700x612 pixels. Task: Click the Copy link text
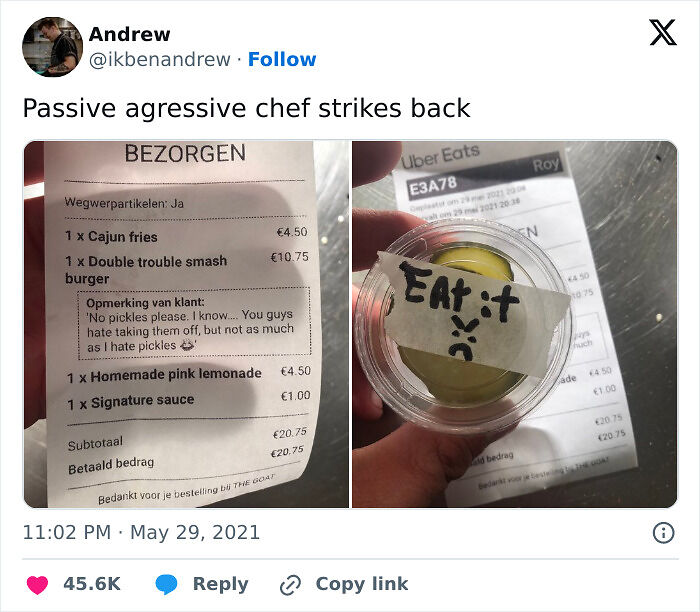362,584
